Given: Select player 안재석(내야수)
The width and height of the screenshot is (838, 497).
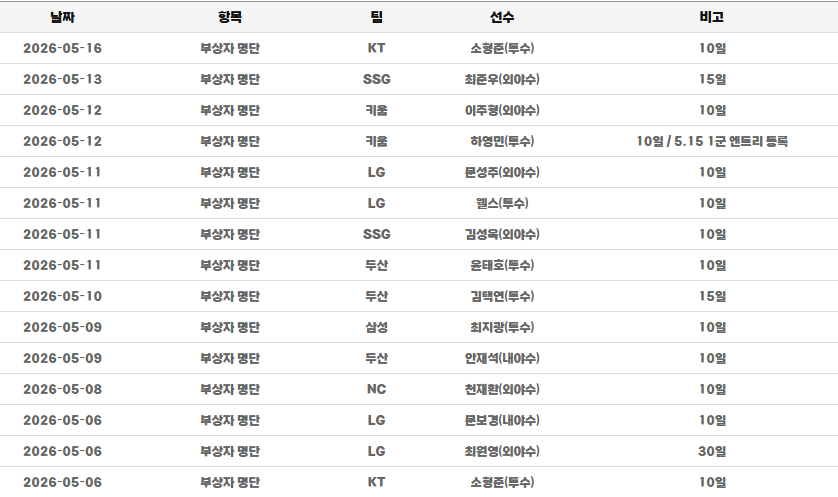Looking at the screenshot, I should coord(502,358).
